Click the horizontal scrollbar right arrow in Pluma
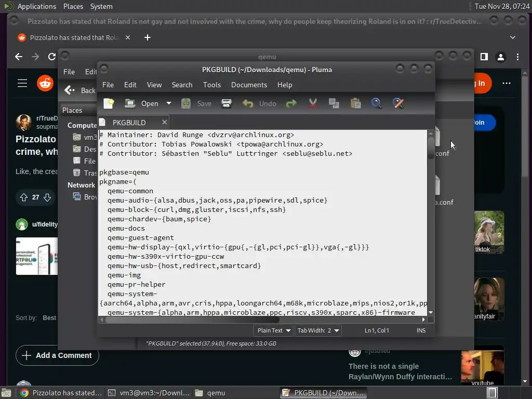This screenshot has height=399, width=532. pyautogui.click(x=423, y=320)
